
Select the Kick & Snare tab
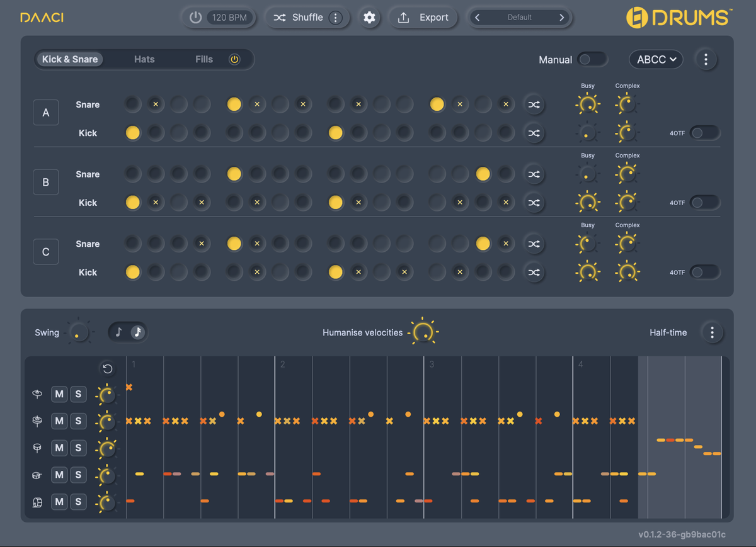tap(69, 59)
